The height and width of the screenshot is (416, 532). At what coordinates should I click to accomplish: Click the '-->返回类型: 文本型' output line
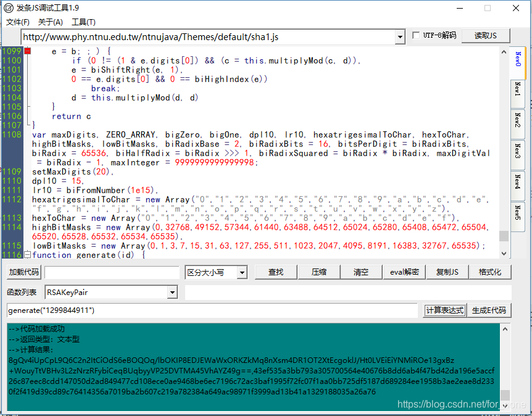point(44,339)
